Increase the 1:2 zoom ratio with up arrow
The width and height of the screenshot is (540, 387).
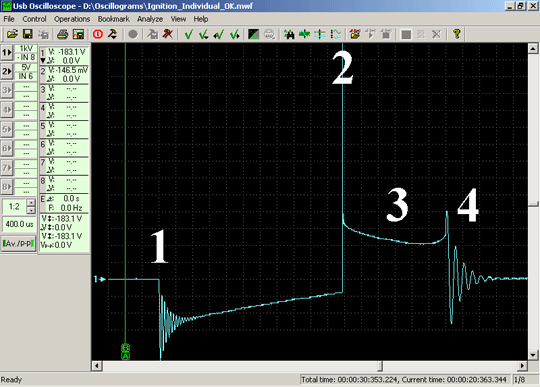pyautogui.click(x=31, y=203)
